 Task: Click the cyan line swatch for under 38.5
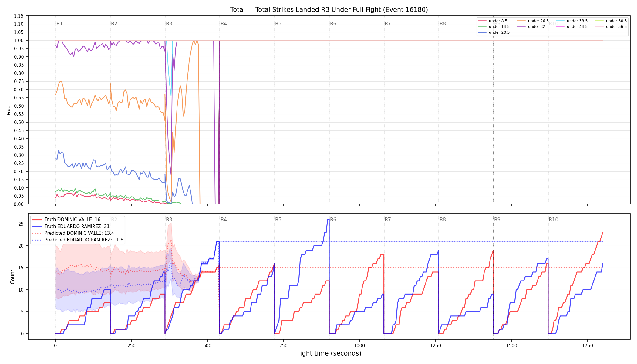point(560,21)
